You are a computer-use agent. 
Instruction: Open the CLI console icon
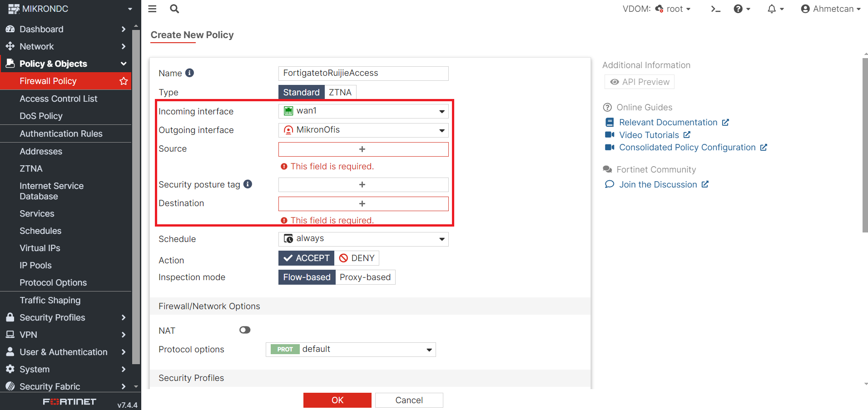pos(716,9)
